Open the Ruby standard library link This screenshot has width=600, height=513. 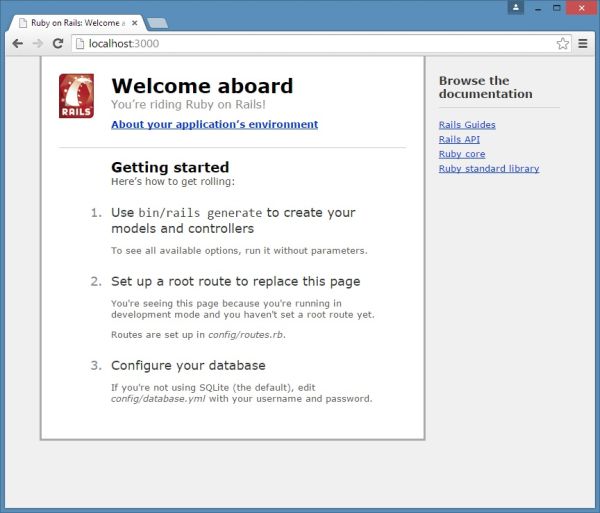pos(489,168)
